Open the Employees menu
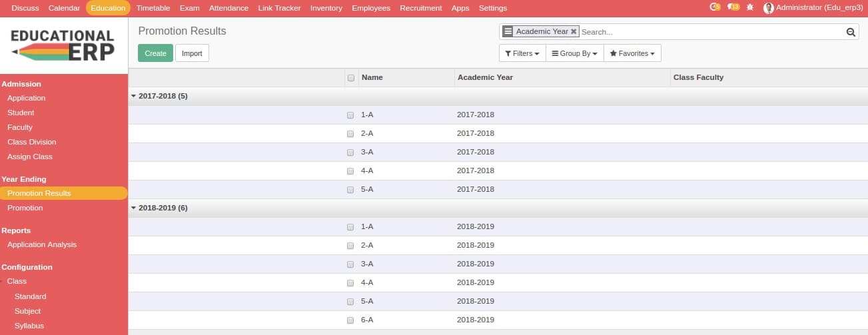 point(371,8)
